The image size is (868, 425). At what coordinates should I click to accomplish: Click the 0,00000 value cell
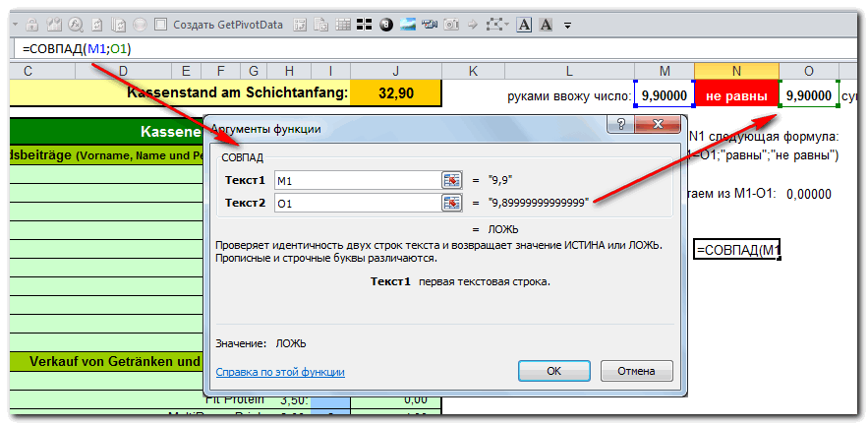pos(809,194)
